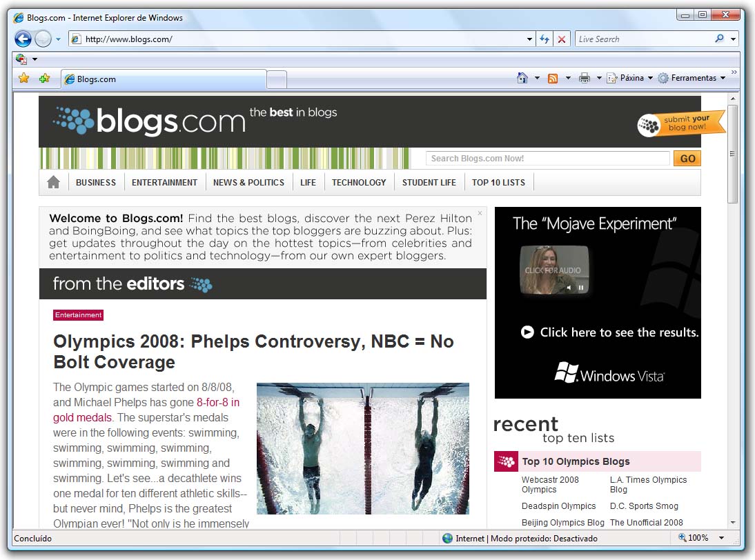This screenshot has height=560, width=755.
Task: Expand the feeds dropdown arrow
Action: pos(568,78)
